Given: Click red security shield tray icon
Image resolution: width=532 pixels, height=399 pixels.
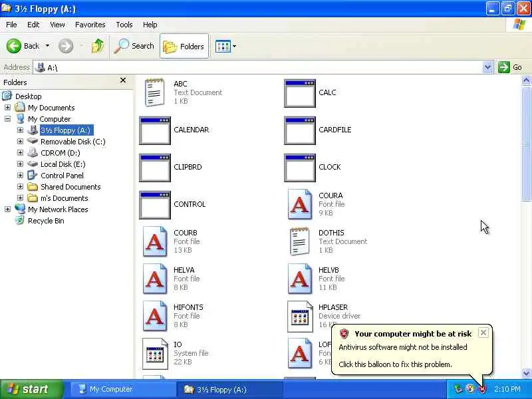Looking at the screenshot, I should 482,389.
